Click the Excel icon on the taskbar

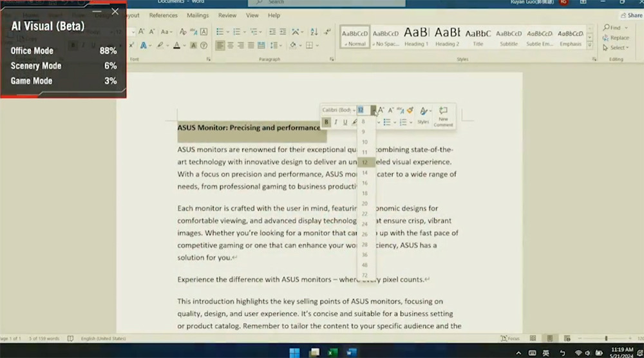click(333, 352)
